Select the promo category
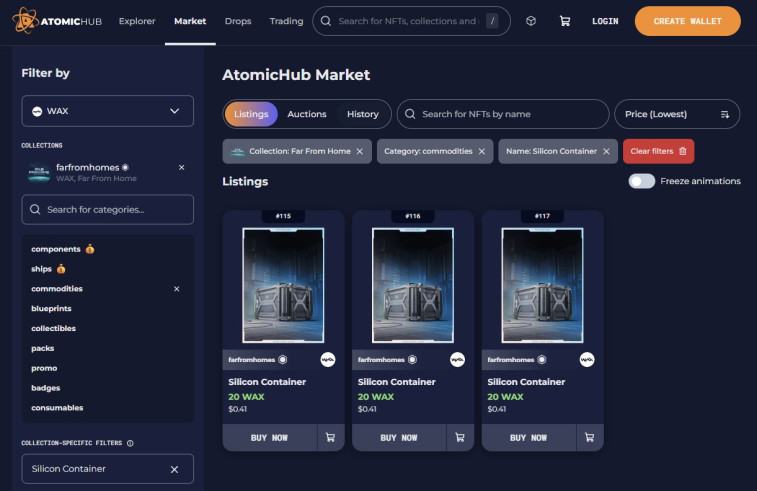757x491 pixels. [x=44, y=368]
